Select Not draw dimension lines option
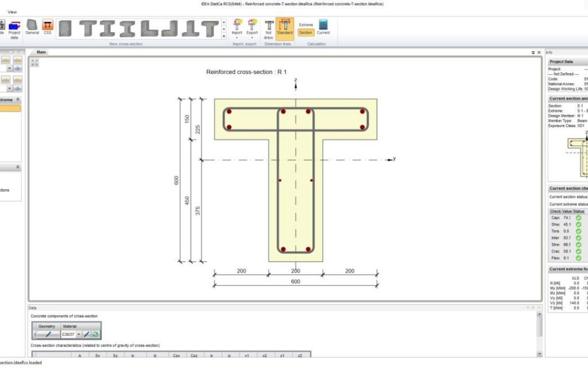Viewport: 588px width, 368px height. click(x=269, y=30)
